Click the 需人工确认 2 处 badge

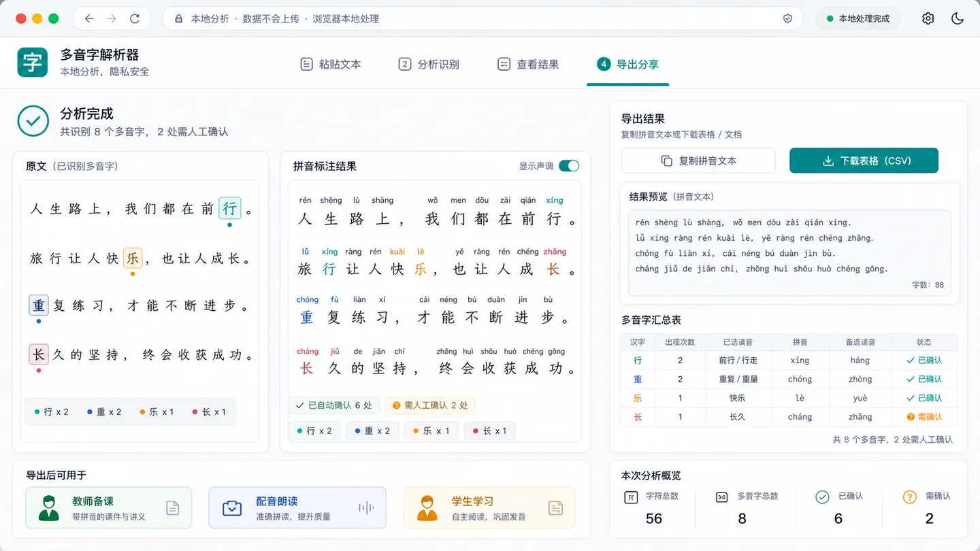point(430,405)
